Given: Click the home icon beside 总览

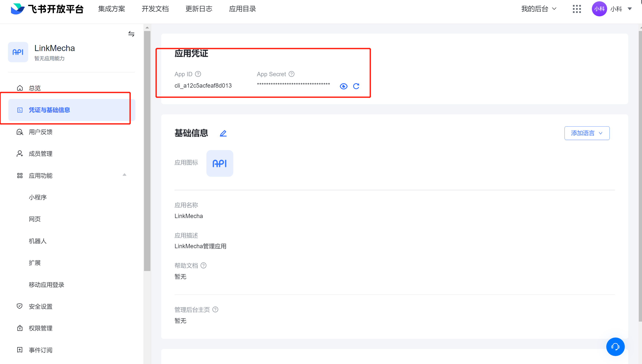Looking at the screenshot, I should 20,88.
